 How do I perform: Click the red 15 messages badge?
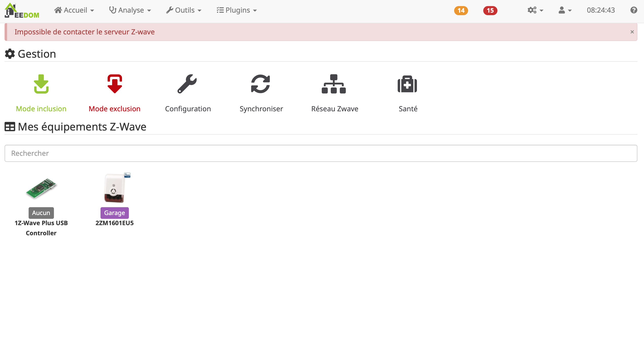coord(490,10)
